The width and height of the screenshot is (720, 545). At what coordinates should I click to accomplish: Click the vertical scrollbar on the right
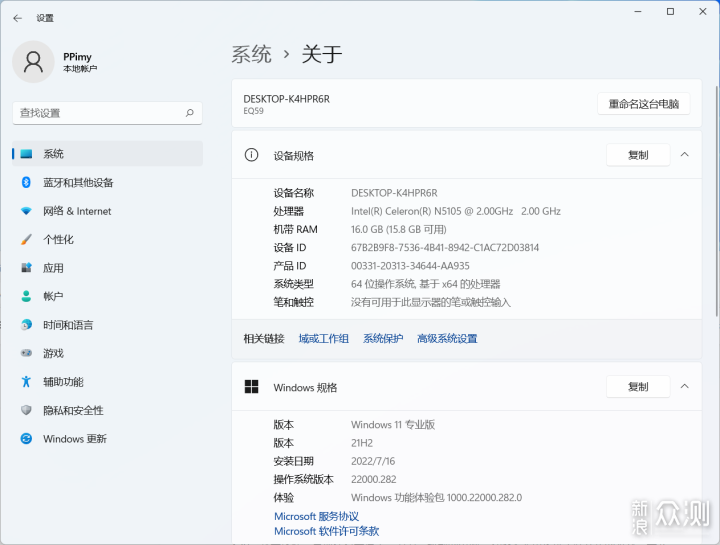716,201
